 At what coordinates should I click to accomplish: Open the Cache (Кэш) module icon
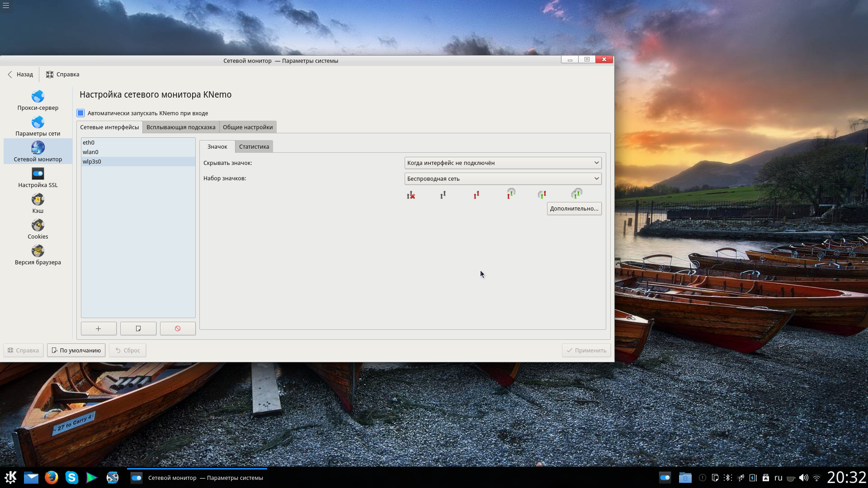pyautogui.click(x=38, y=200)
